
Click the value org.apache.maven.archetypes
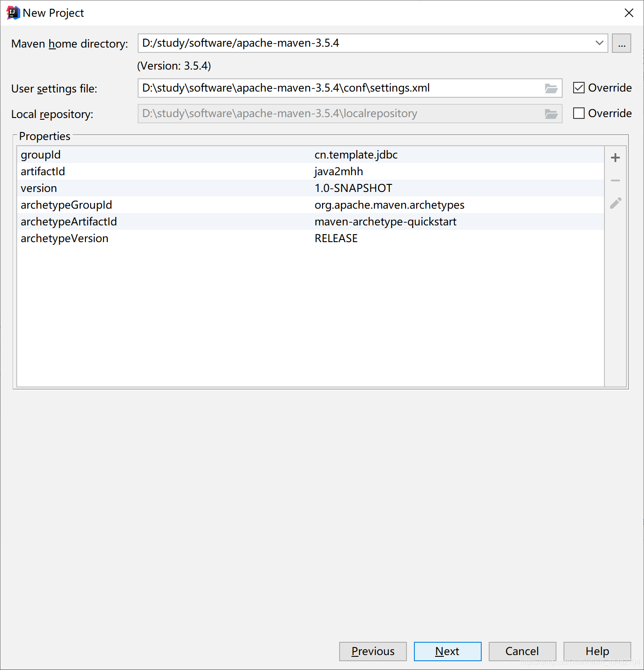389,205
